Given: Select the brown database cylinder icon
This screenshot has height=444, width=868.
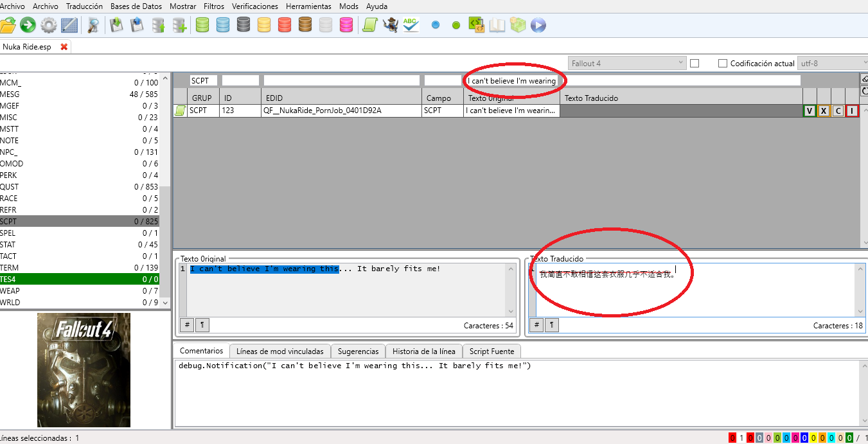Looking at the screenshot, I should pos(305,25).
